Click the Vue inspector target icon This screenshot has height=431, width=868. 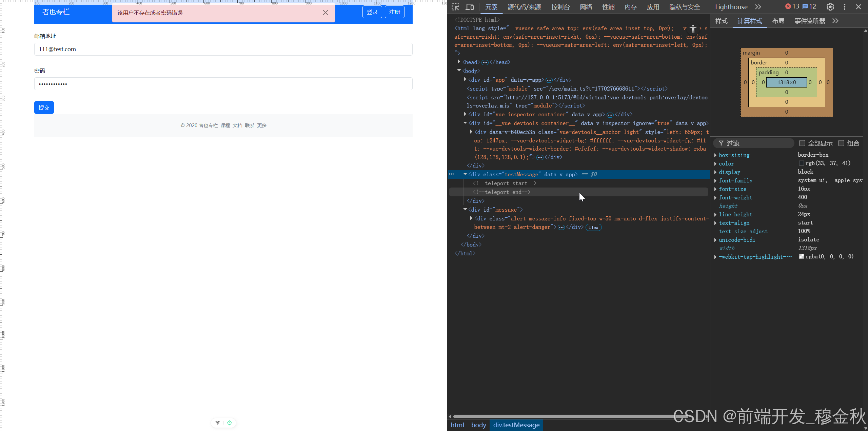pos(230,423)
